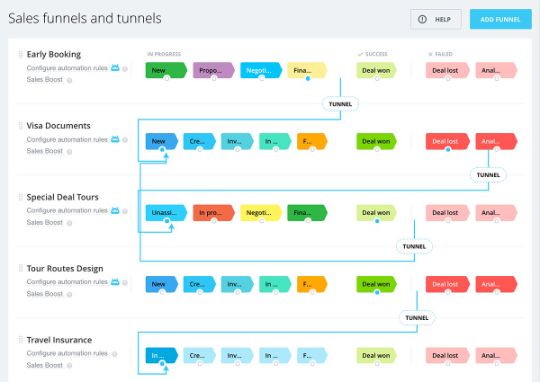Open Sales Boost link under Special Deal Tours

point(45,223)
